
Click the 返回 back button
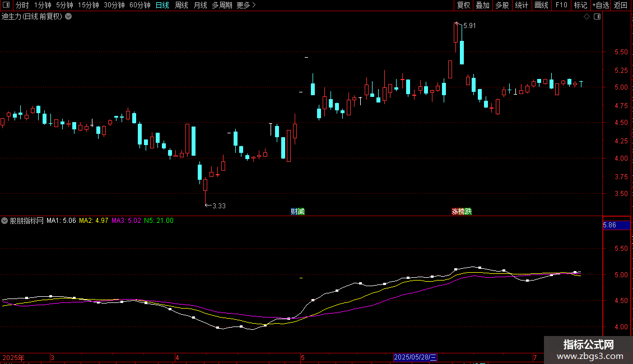(x=621, y=5)
